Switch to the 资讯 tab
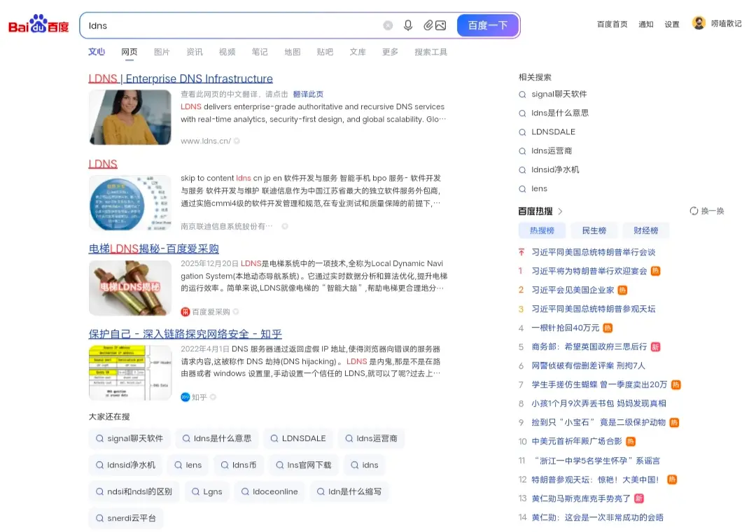This screenshot has width=756, height=532. [195, 52]
